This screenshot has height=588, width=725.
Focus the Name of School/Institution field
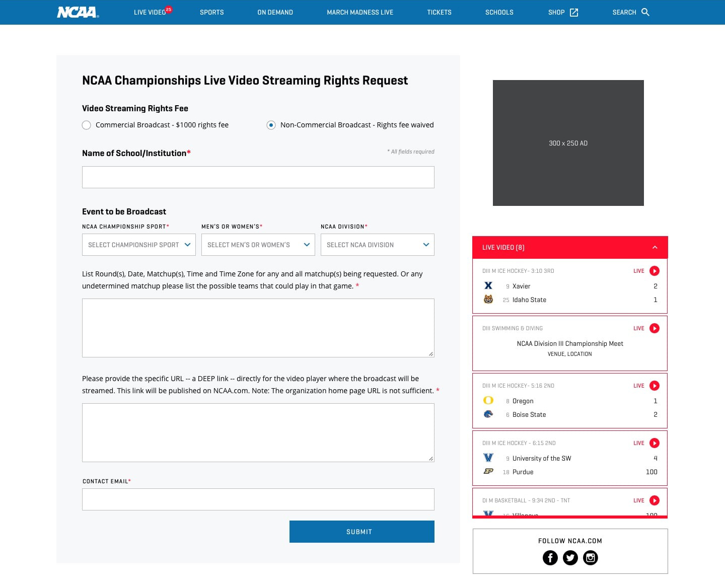pyautogui.click(x=258, y=177)
